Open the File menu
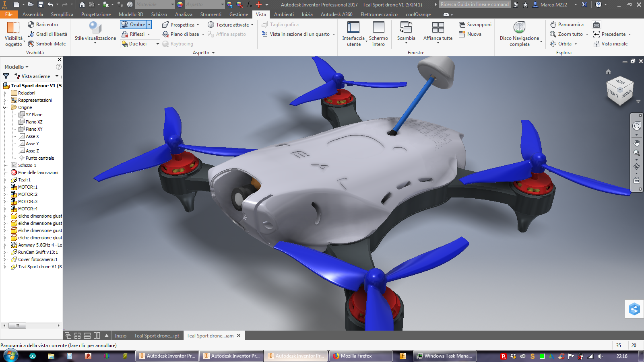 click(9, 14)
